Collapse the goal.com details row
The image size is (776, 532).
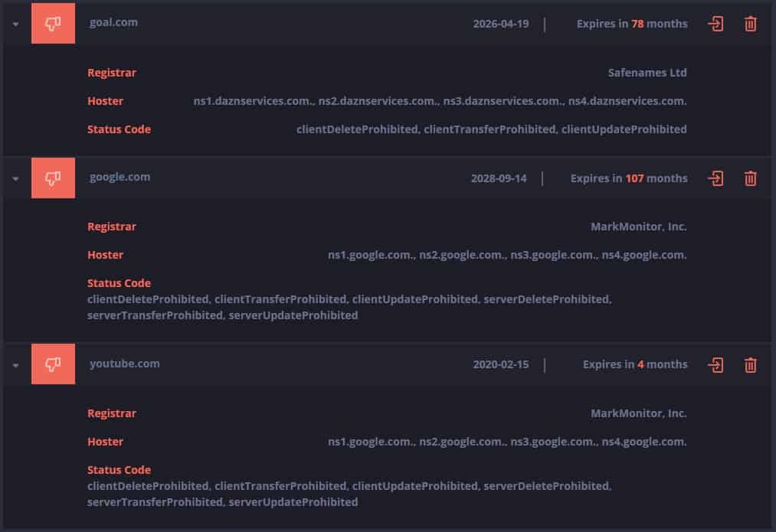pos(16,24)
